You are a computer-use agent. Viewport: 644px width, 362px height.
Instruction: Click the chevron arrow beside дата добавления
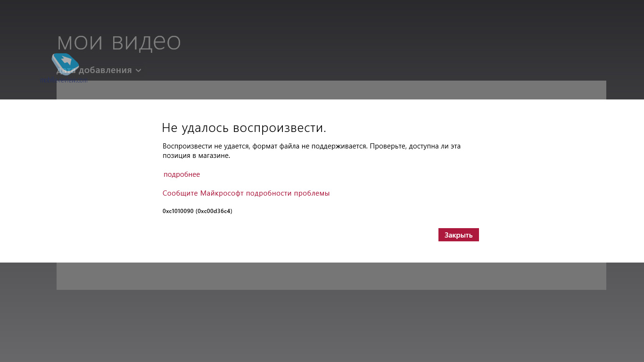tap(138, 71)
